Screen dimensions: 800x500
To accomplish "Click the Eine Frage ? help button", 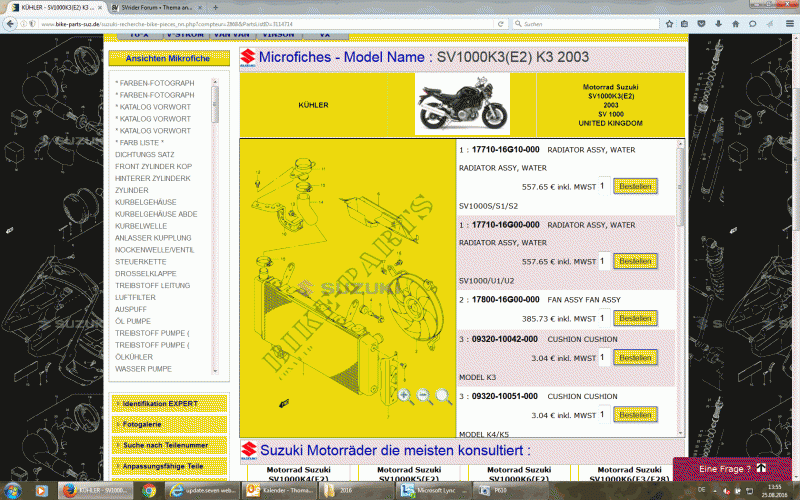I will pos(733,469).
